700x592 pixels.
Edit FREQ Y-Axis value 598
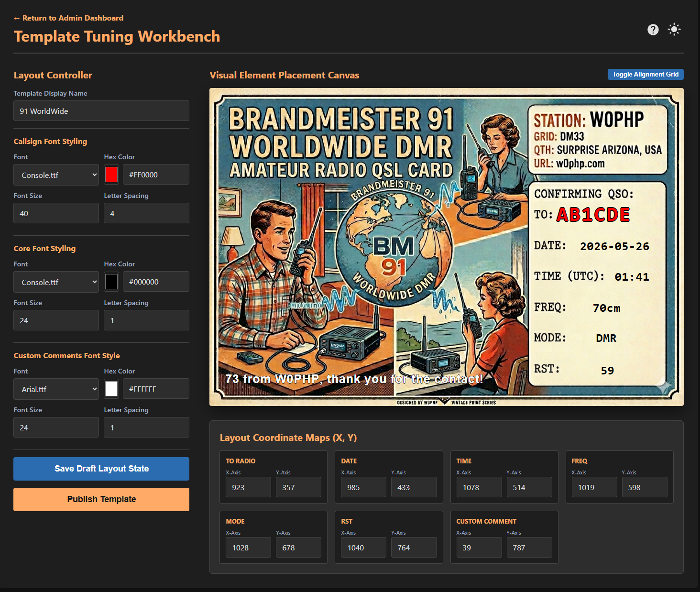coord(645,487)
